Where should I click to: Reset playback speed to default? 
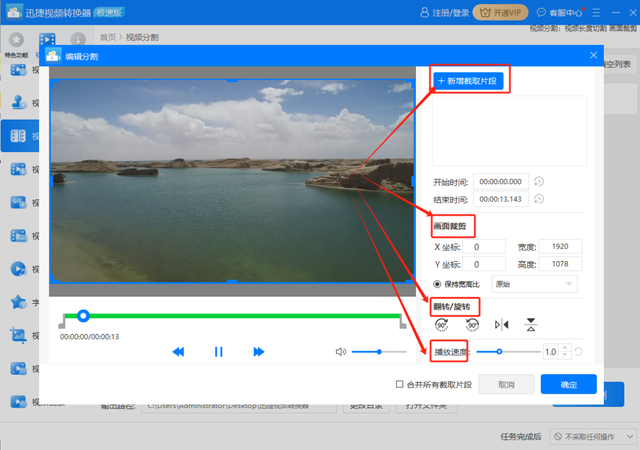[578, 352]
